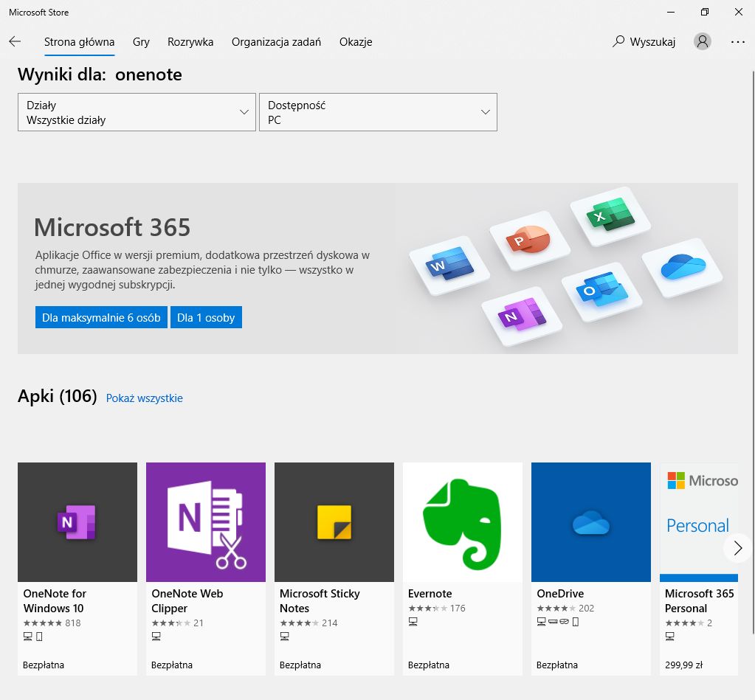Click the back arrow navigation icon
Image resolution: width=755 pixels, height=700 pixels.
coord(15,42)
